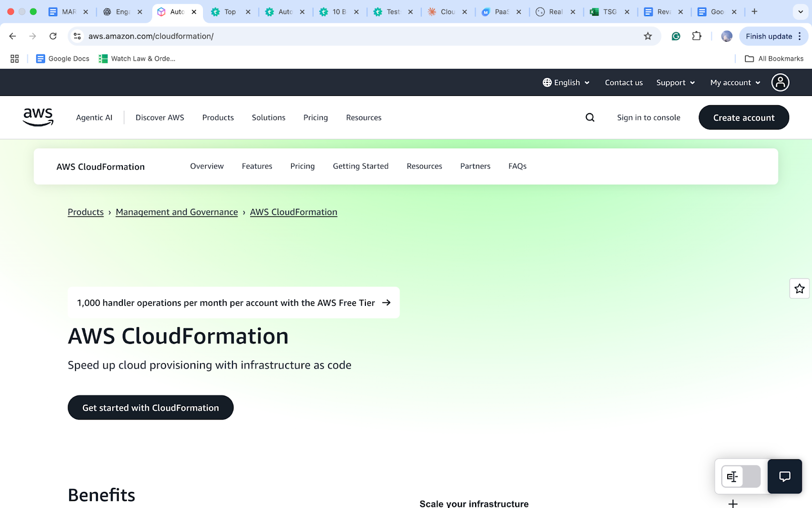
Task: Click Sign in to console
Action: pyautogui.click(x=649, y=117)
